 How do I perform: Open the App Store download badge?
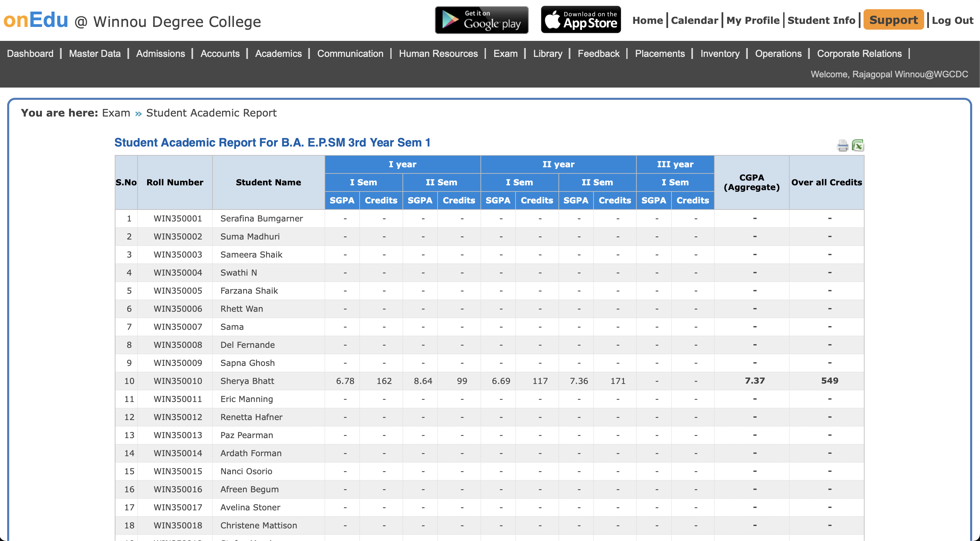[581, 20]
